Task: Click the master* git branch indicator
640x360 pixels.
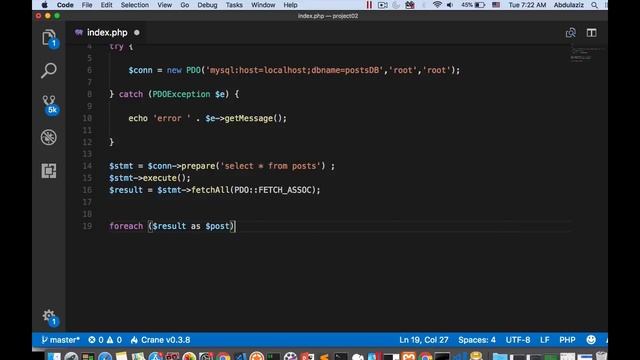Action: coord(60,340)
